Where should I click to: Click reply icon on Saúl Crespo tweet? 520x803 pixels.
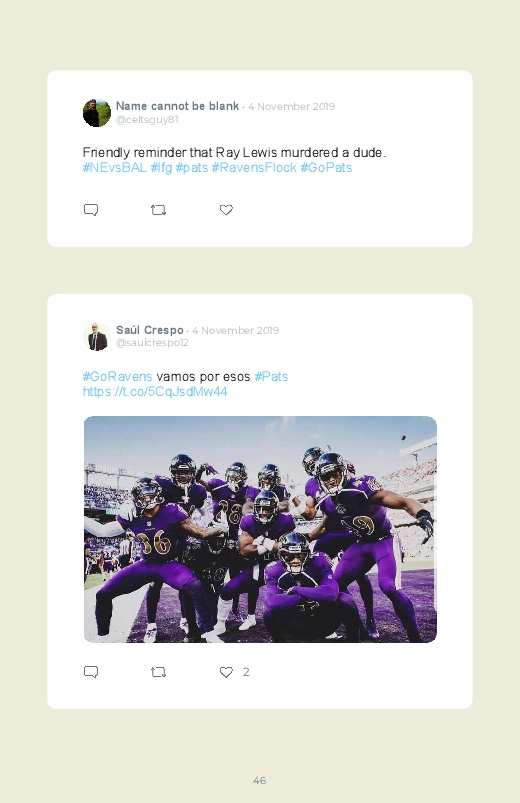[x=91, y=672]
